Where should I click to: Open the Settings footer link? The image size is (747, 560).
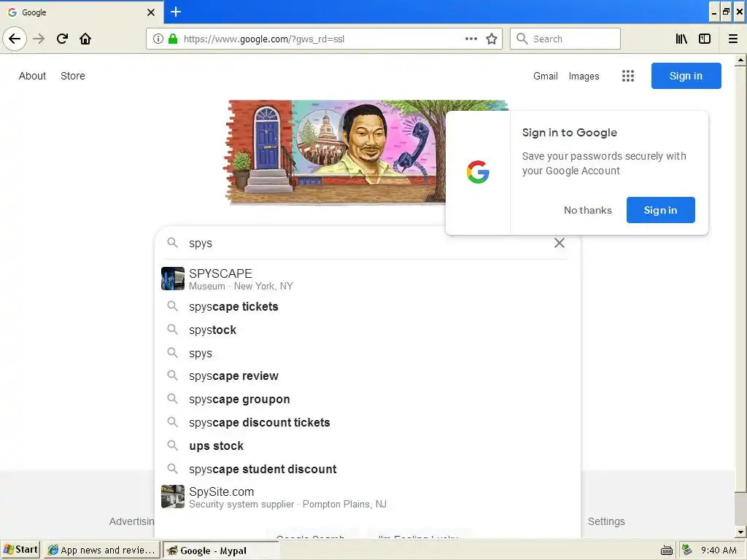pyautogui.click(x=606, y=521)
